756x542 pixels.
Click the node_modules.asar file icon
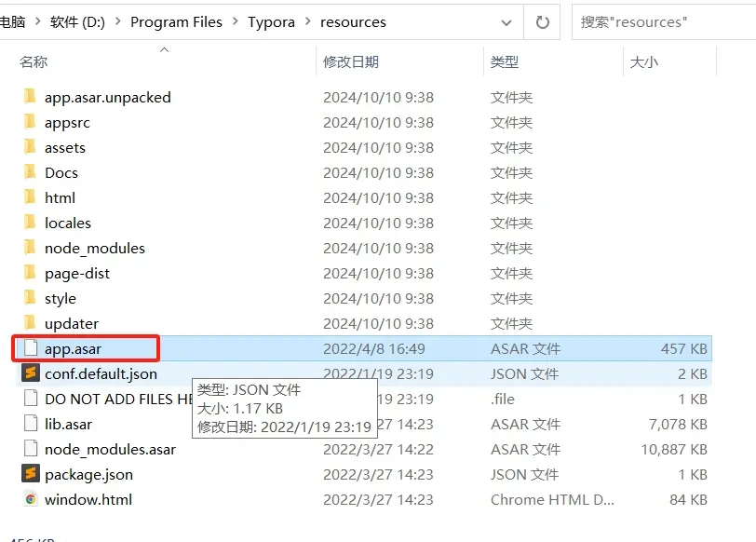(31, 448)
